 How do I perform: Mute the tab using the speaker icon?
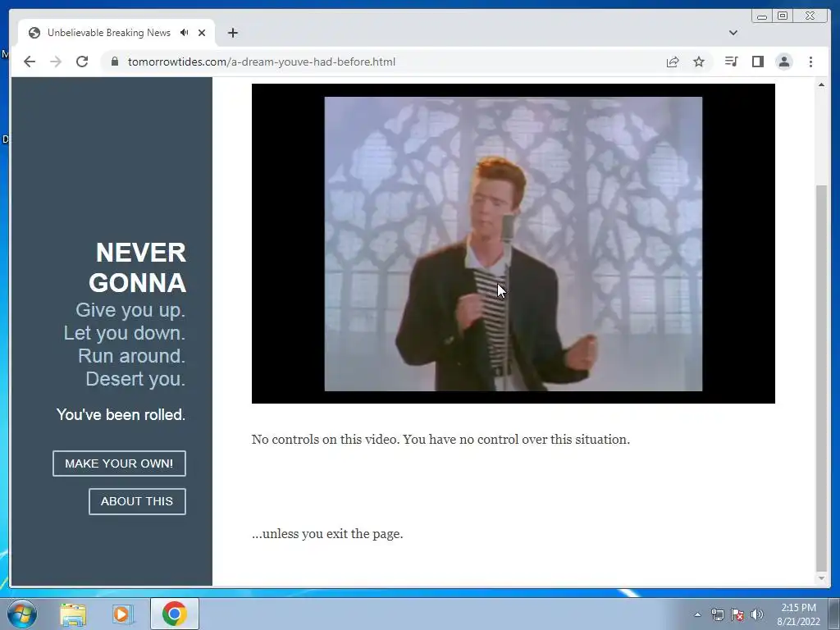tap(185, 33)
